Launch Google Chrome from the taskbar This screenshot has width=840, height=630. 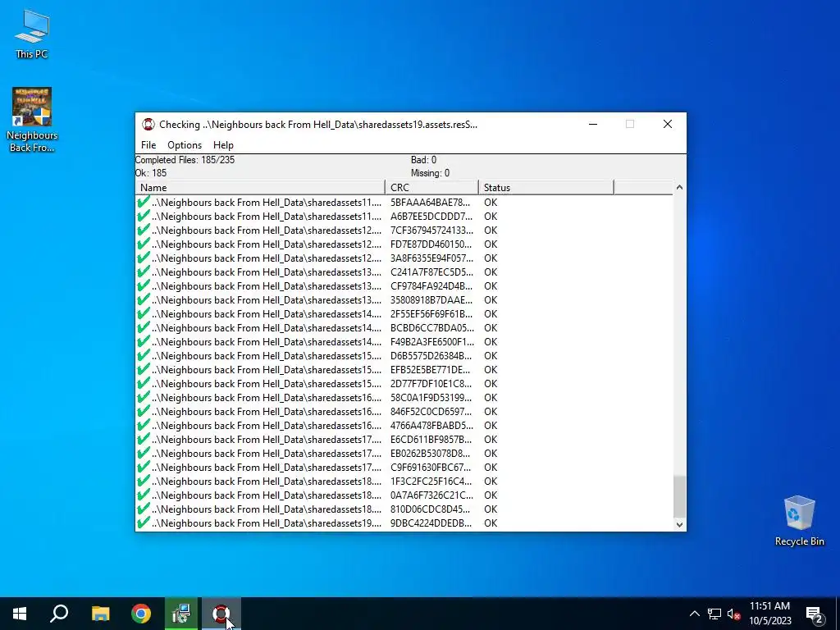141,614
